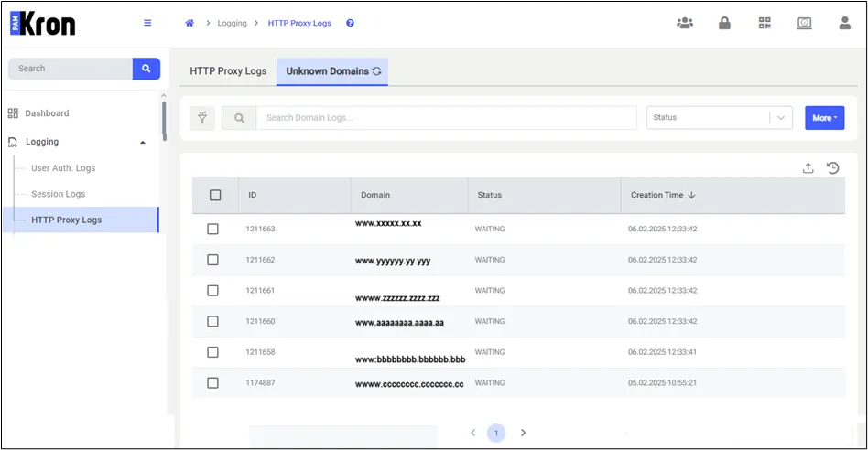
Task: Open the Status dropdown filter
Action: coord(719,118)
